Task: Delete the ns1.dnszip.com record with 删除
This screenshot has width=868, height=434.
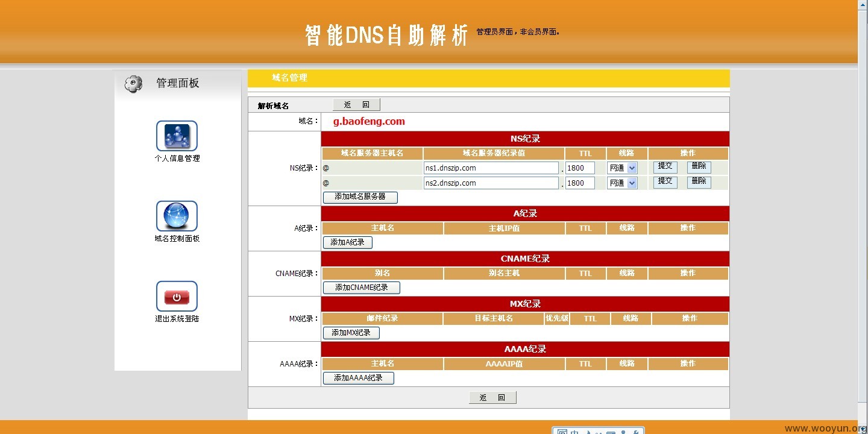Action: 699,167
